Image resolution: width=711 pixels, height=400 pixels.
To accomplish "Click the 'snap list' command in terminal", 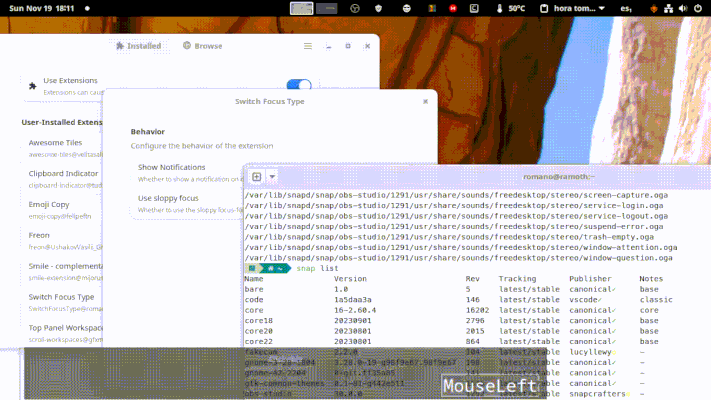I will (x=317, y=268).
